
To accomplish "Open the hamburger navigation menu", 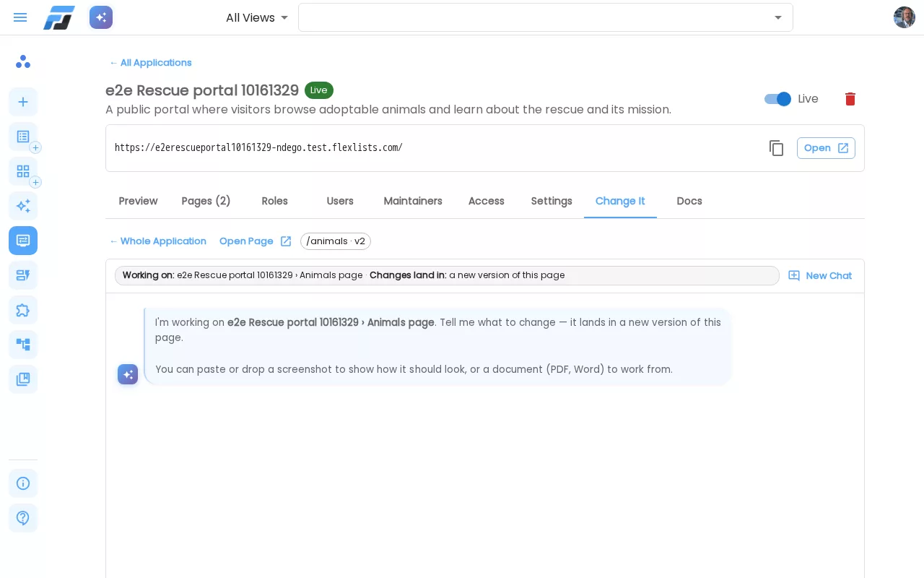I will (x=20, y=17).
